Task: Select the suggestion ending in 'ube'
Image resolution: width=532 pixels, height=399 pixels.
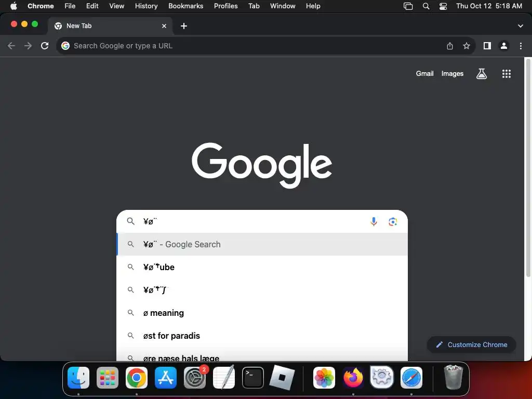Action: click(262, 267)
